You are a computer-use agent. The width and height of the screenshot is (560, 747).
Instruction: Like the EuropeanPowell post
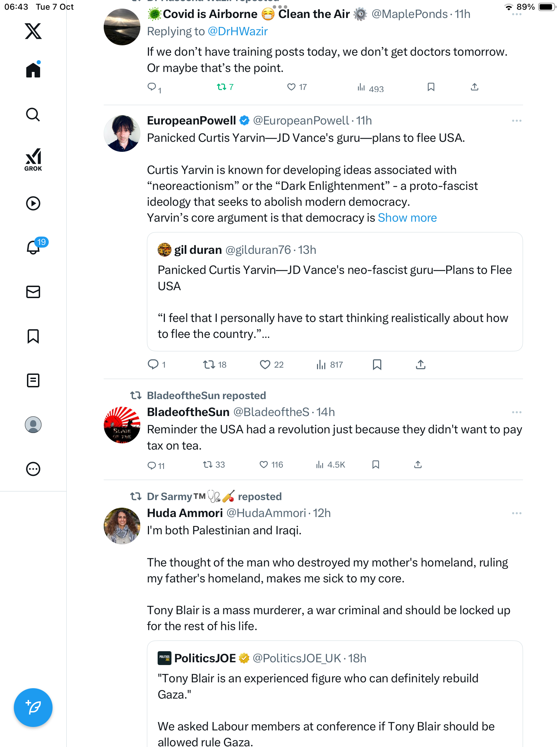tap(265, 365)
